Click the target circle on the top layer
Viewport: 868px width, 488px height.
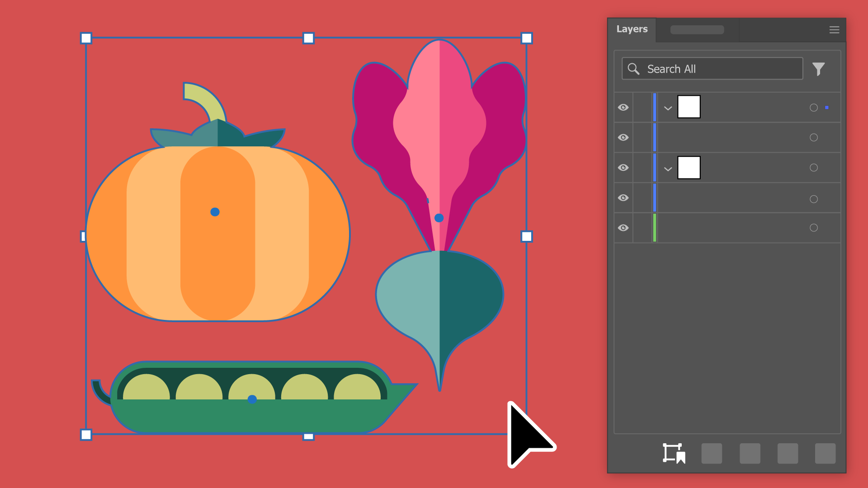pos(813,108)
